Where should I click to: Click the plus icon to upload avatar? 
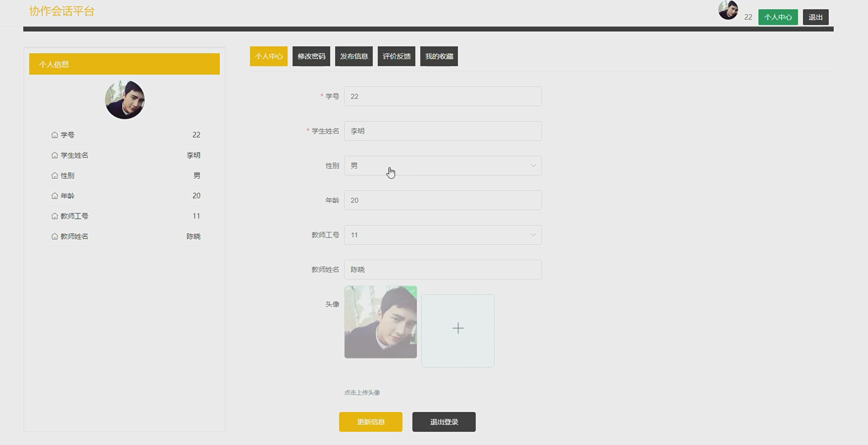[x=457, y=329]
